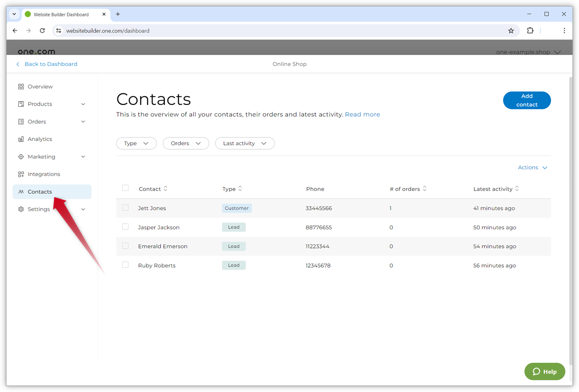Click the Add contact button
The width and height of the screenshot is (579, 392).
click(x=527, y=100)
